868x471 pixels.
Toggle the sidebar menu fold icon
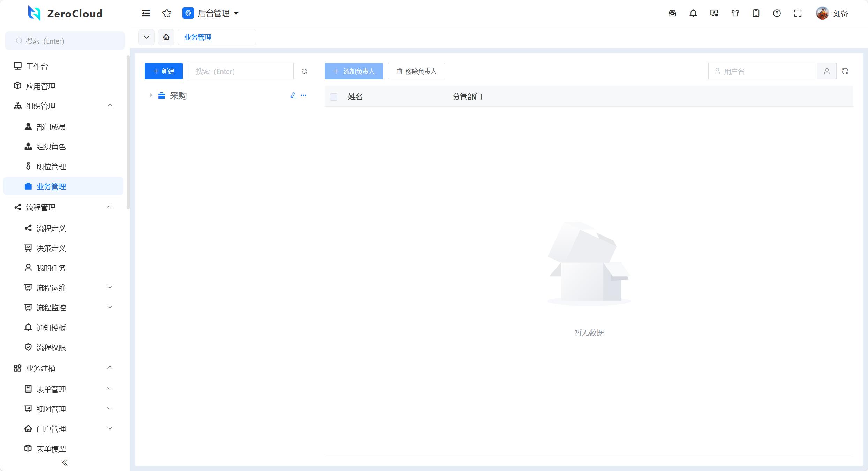pyautogui.click(x=146, y=13)
